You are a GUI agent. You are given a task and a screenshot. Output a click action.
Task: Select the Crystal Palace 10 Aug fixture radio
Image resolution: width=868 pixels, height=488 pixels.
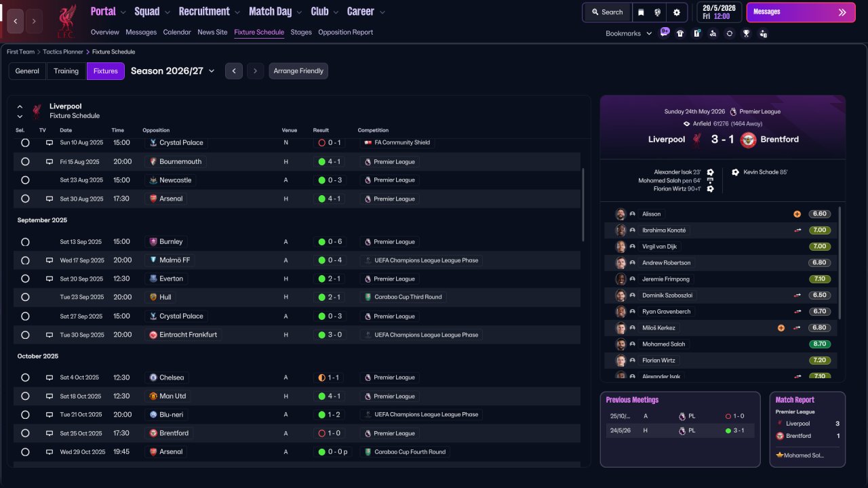25,143
